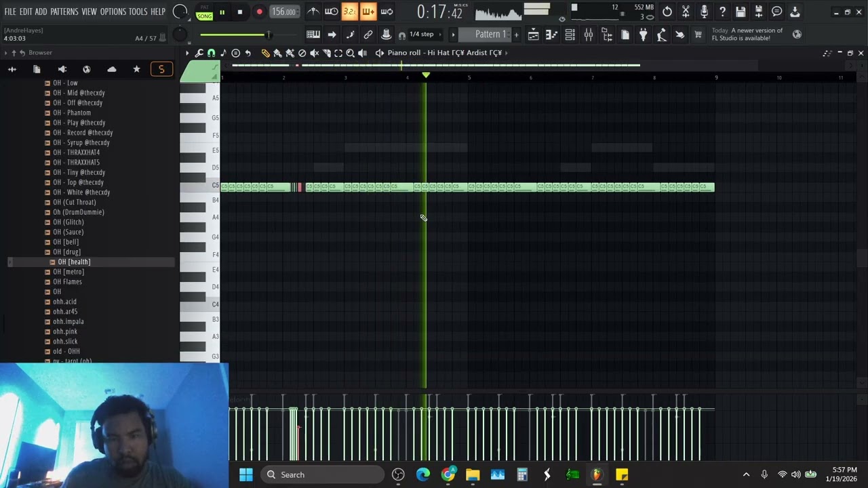Toggle wait for input before playing
Image resolution: width=868 pixels, height=488 pixels.
[331, 12]
